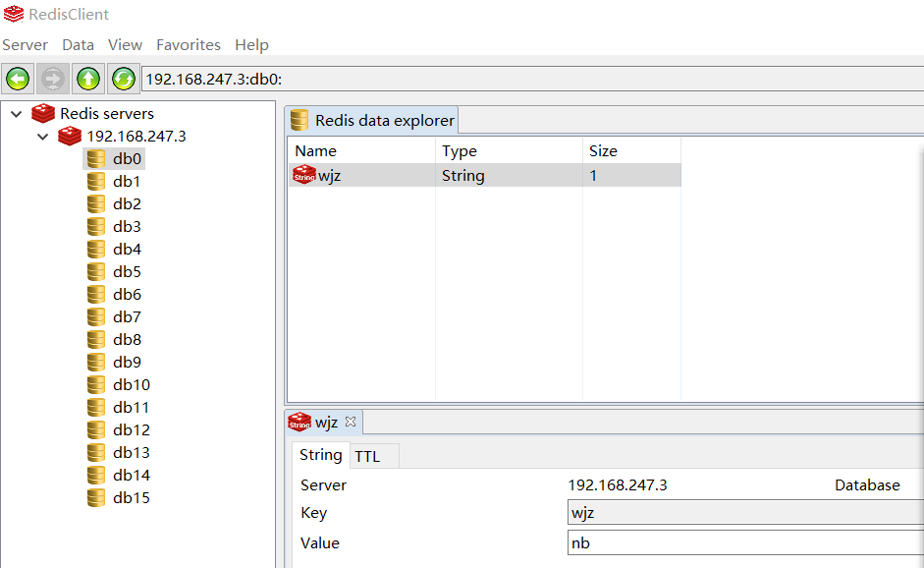Click the db5 database icon

[96, 272]
